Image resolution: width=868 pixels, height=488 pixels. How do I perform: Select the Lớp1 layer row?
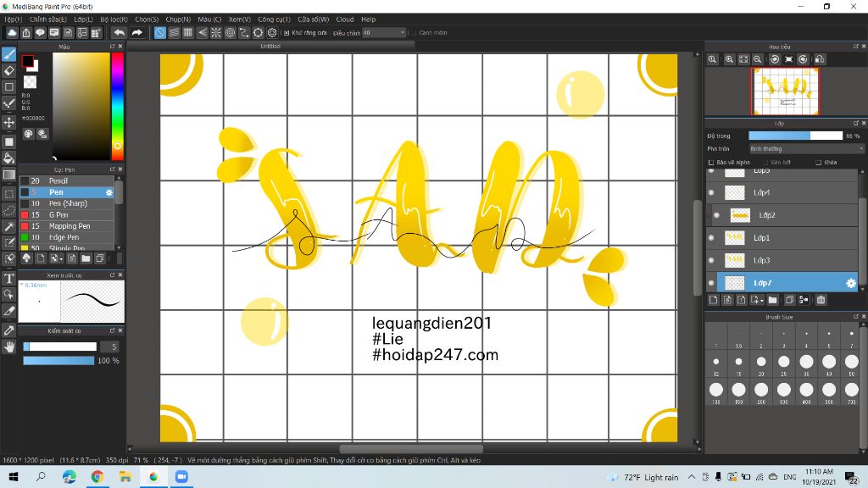click(782, 238)
